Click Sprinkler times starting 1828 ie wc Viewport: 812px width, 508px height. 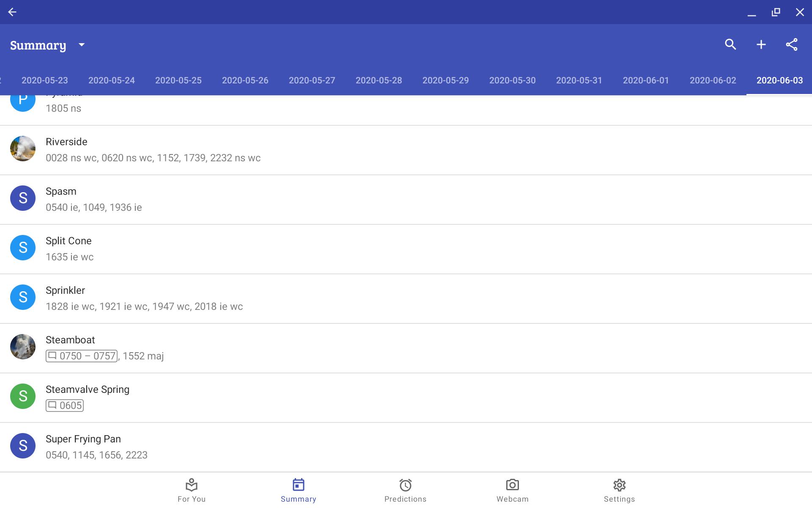[144, 306]
